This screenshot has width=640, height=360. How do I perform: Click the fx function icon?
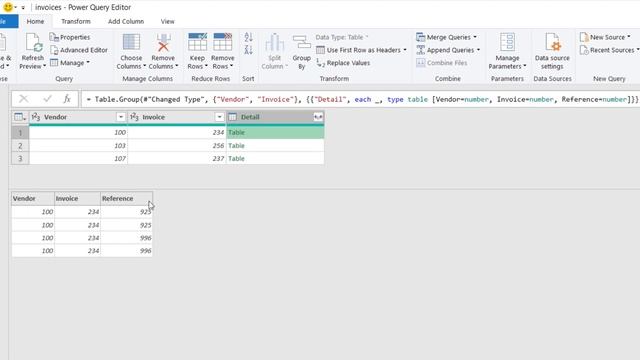click(67, 99)
